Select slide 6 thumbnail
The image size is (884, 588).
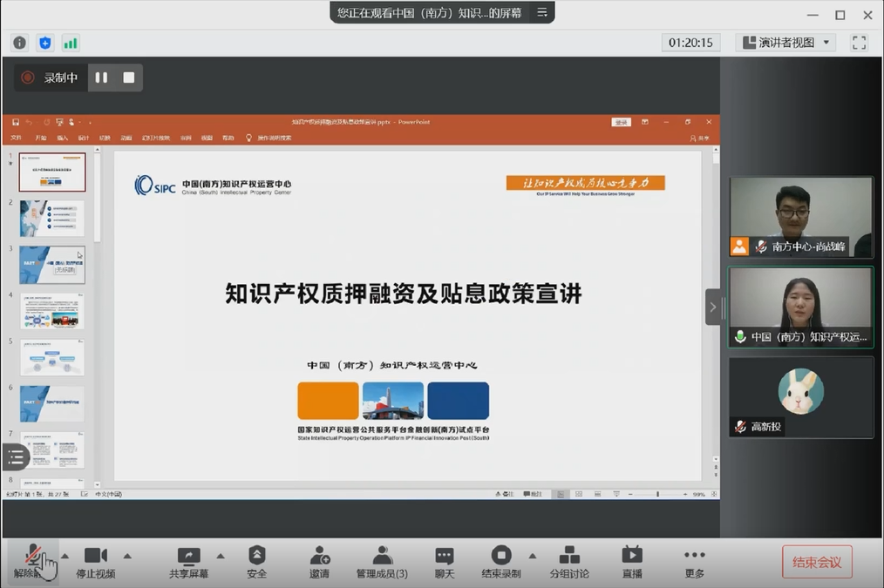[52, 403]
